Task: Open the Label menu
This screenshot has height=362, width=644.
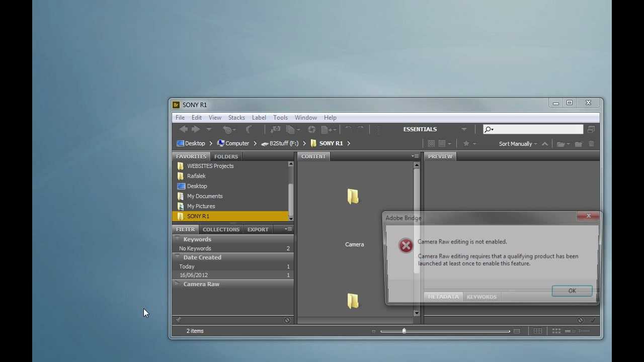Action: pos(259,118)
